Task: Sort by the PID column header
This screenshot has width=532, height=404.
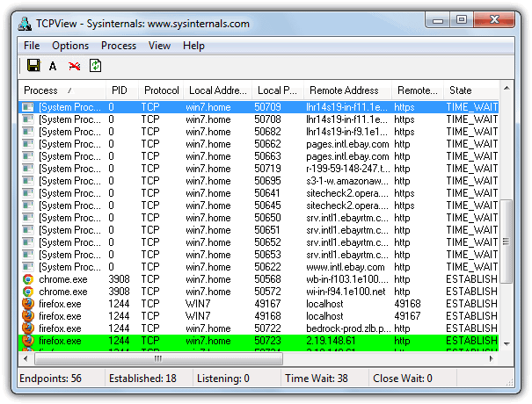Action: 122,90
